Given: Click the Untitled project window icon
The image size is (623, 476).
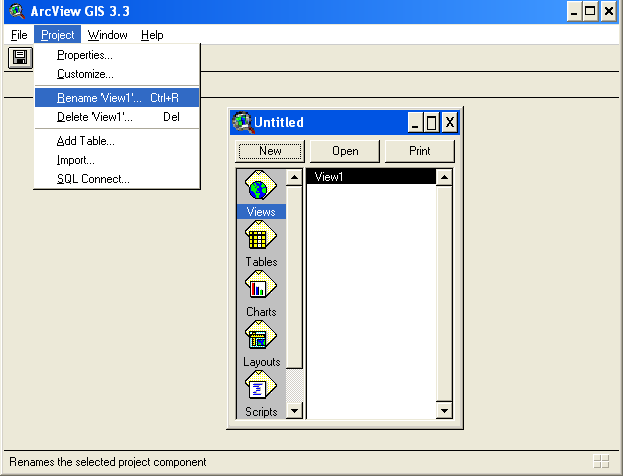Looking at the screenshot, I should pos(242,123).
